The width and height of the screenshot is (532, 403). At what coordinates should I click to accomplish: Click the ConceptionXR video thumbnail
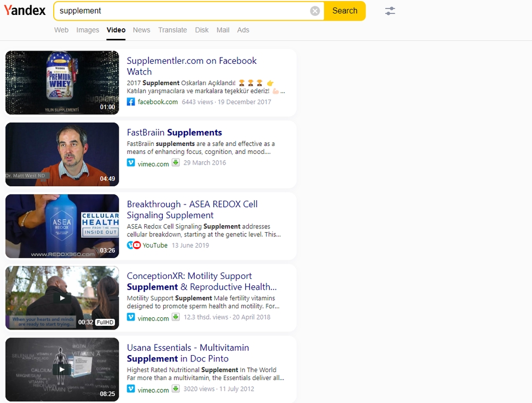(62, 298)
